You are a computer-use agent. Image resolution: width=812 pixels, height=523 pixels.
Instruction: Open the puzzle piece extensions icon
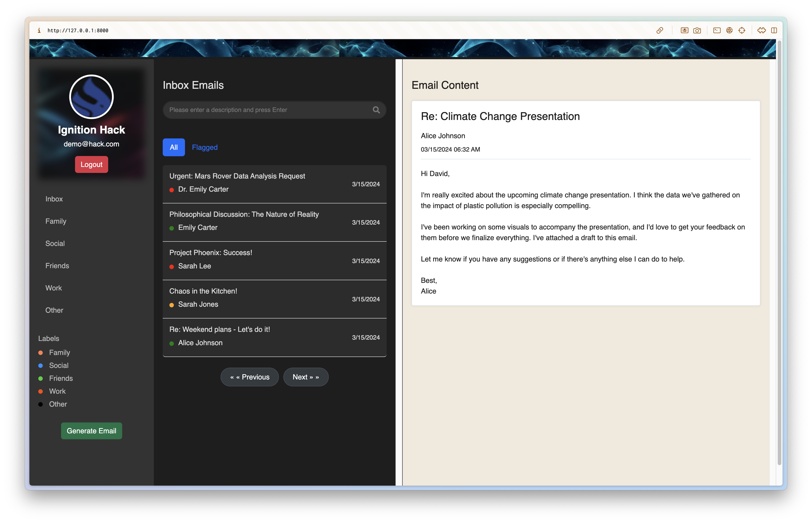click(761, 30)
